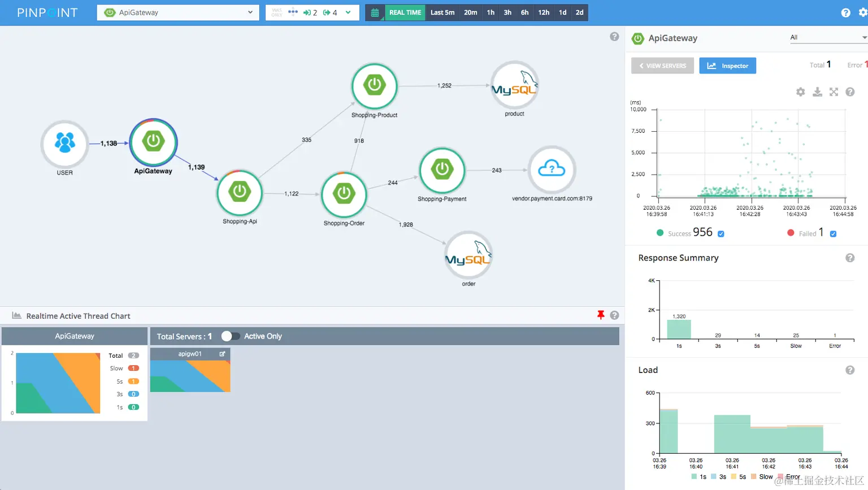Click the Pinpoint logo

coord(47,12)
